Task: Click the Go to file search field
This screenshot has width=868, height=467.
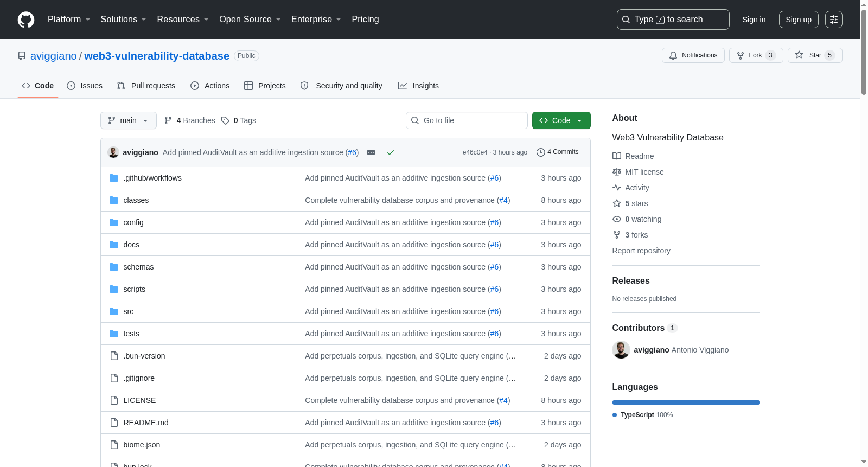Action: (467, 120)
